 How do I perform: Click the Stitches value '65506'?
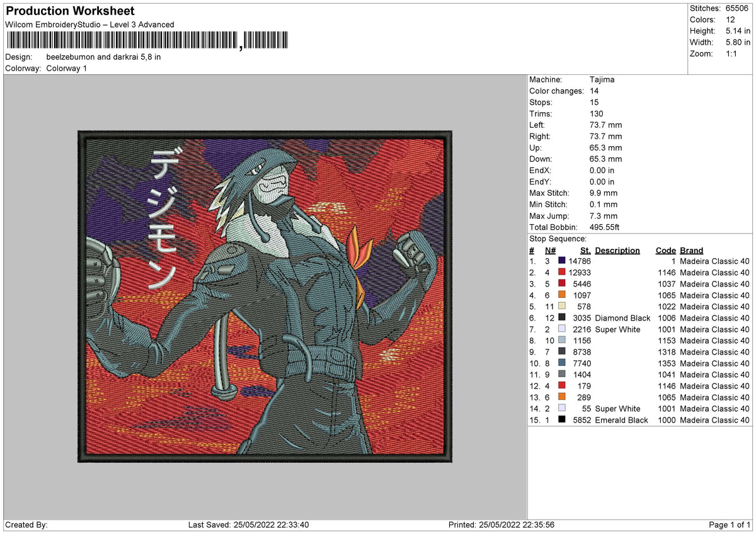click(x=737, y=9)
